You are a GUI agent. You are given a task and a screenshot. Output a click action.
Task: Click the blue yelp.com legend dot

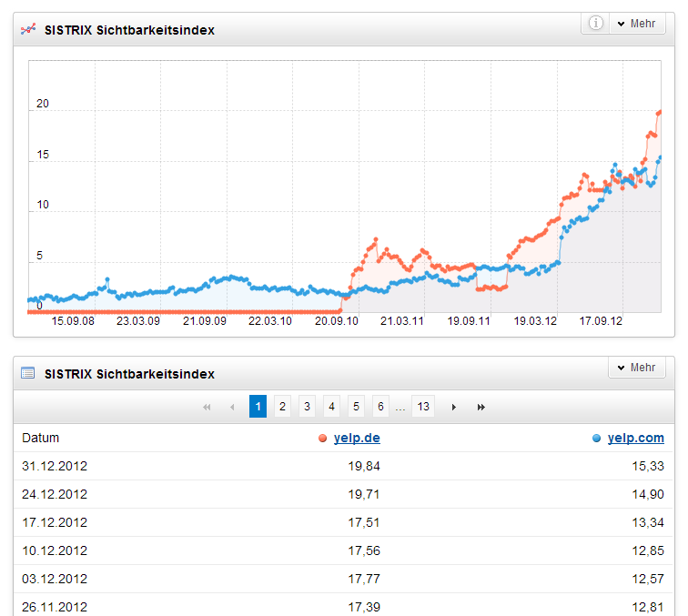[x=597, y=439]
